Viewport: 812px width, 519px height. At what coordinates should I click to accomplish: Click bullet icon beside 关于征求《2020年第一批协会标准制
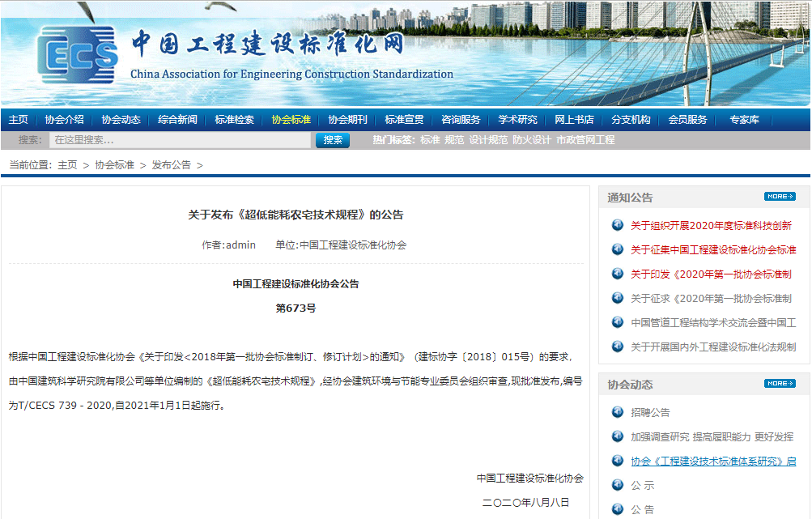(617, 298)
